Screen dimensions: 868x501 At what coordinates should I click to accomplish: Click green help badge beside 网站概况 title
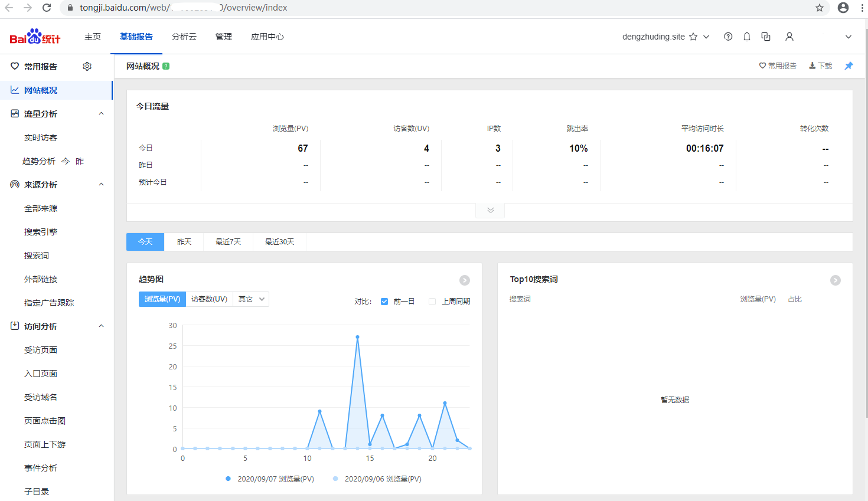click(166, 66)
